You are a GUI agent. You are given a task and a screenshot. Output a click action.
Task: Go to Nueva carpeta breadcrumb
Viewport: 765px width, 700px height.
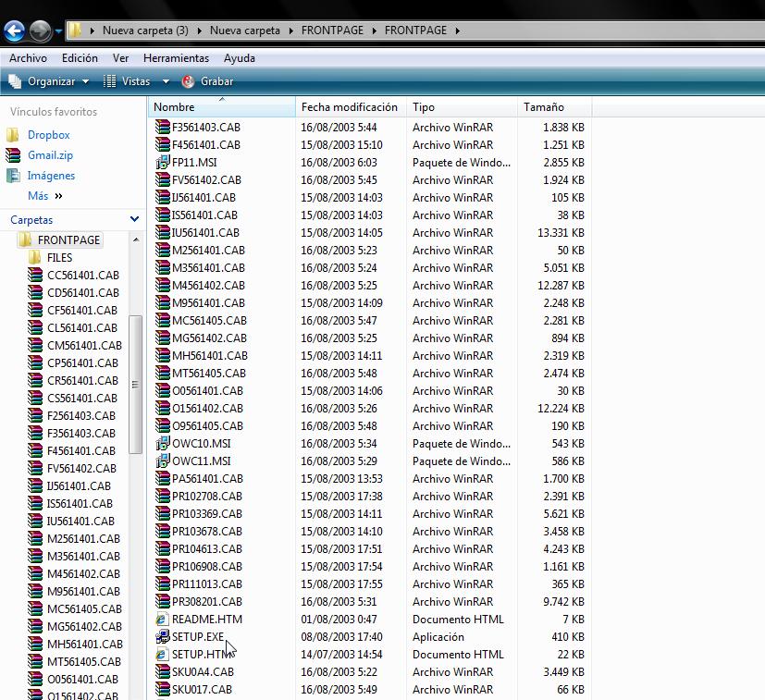tap(245, 31)
